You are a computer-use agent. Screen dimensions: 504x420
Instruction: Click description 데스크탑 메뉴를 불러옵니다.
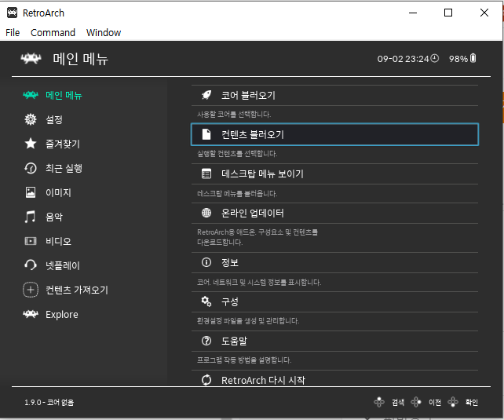[x=237, y=193]
